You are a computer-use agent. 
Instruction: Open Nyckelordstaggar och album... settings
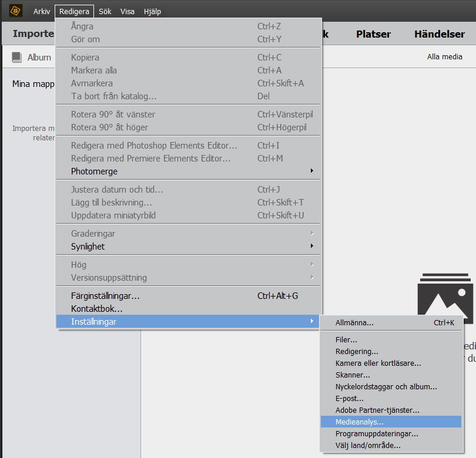[x=391, y=387]
